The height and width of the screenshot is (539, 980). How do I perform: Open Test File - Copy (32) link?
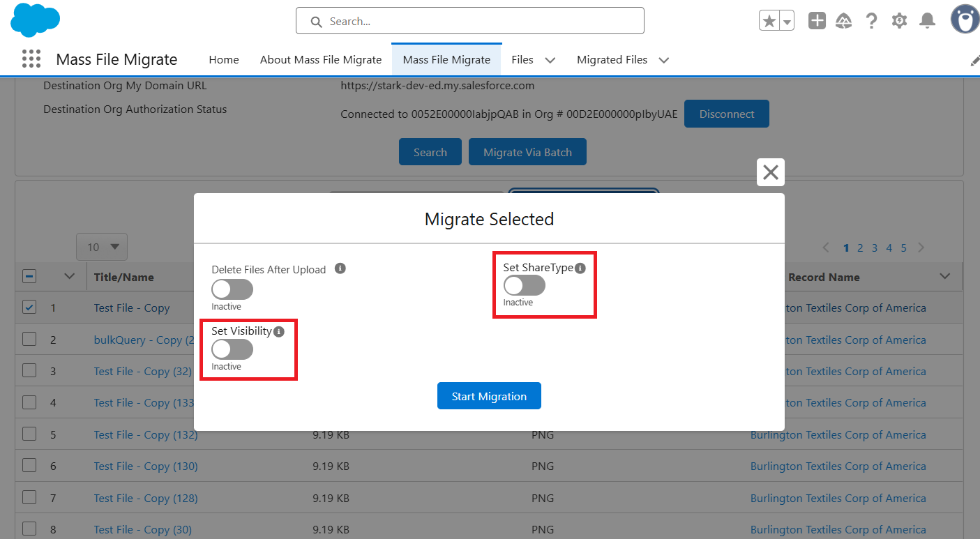click(x=143, y=371)
